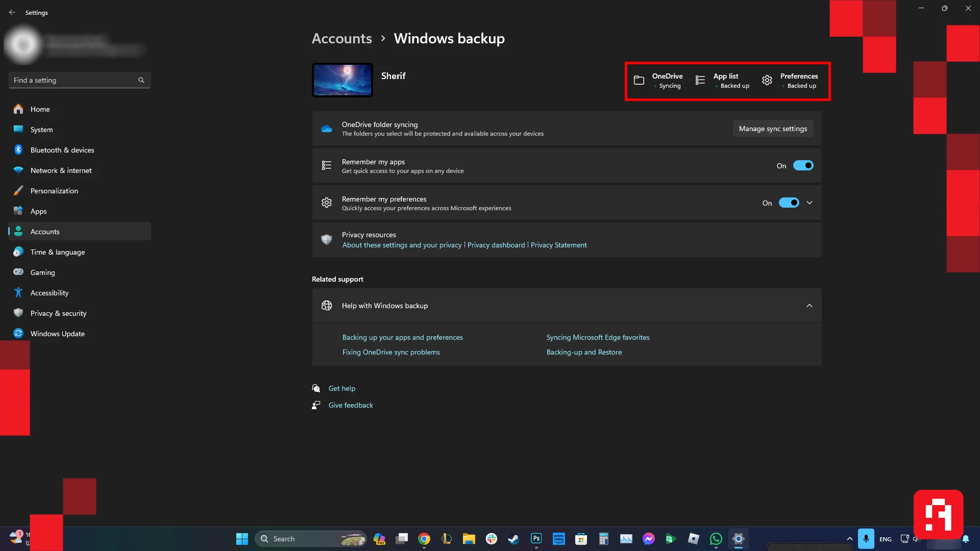The image size is (980, 551).
Task: Click the Remember my apps list icon
Action: [327, 165]
